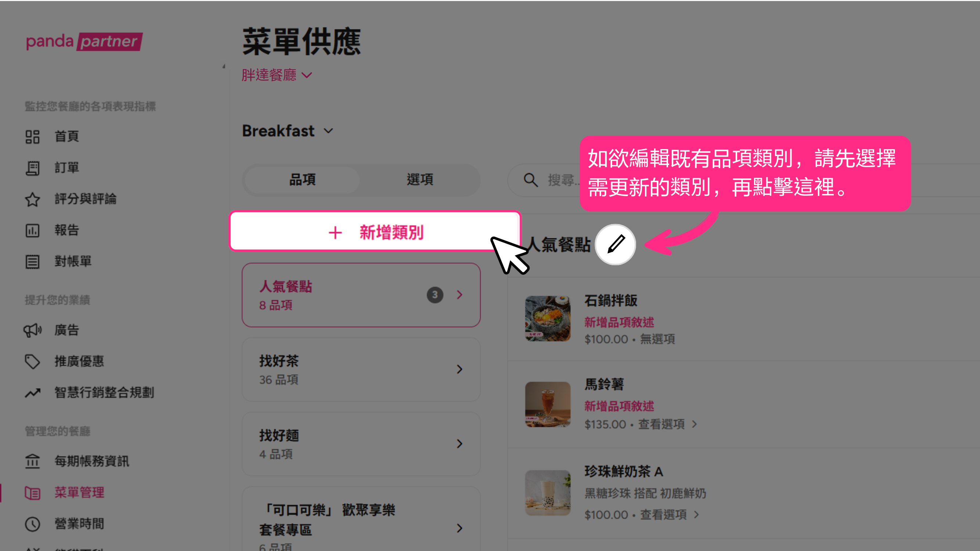Screen dimensions: 980x551
Task: Click the 營業時間 clock icon
Action: tap(32, 523)
